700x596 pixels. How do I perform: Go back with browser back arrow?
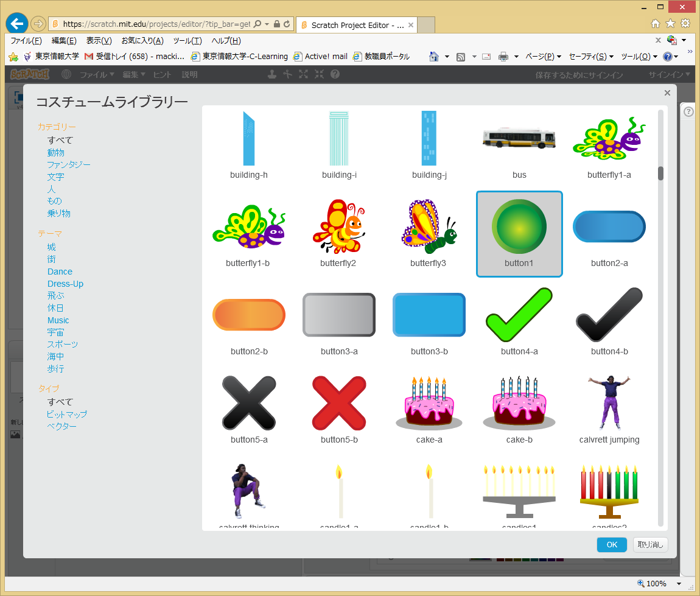tap(17, 24)
